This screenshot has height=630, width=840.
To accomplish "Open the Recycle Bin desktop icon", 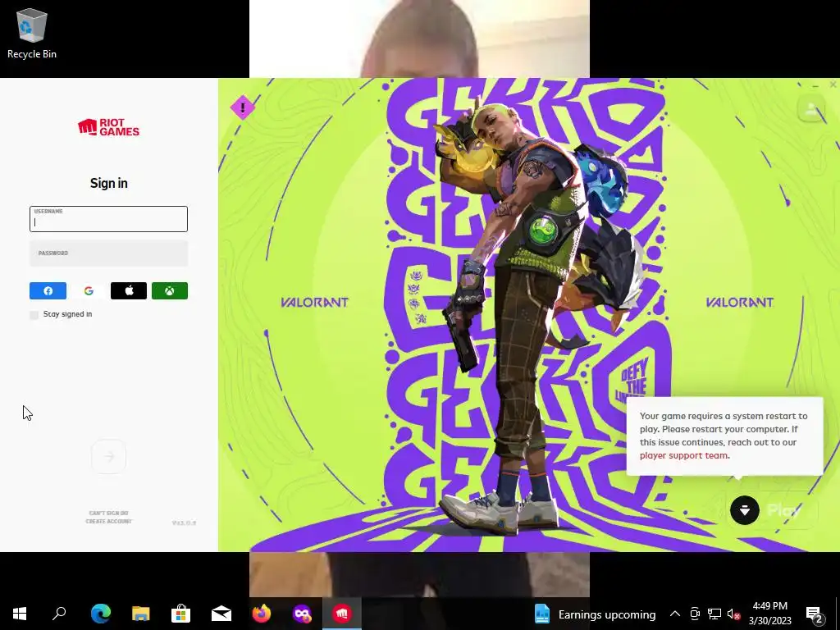I will 32,33.
